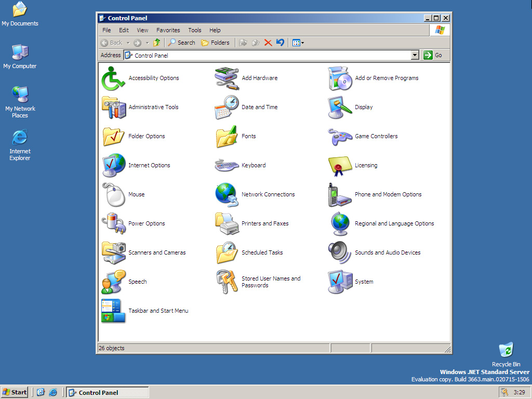Screen dimensions: 532x399
Task: Toggle the Folders pane button
Action: pyautogui.click(x=215, y=43)
